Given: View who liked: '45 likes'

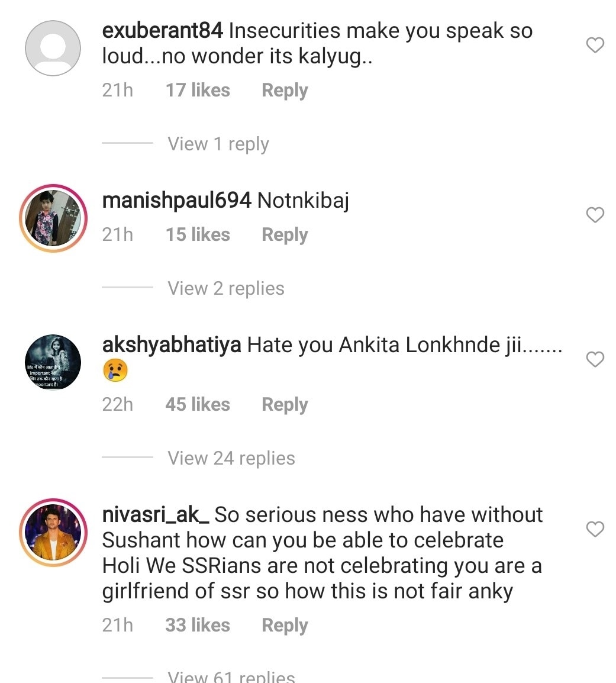Looking at the screenshot, I should (x=198, y=405).
